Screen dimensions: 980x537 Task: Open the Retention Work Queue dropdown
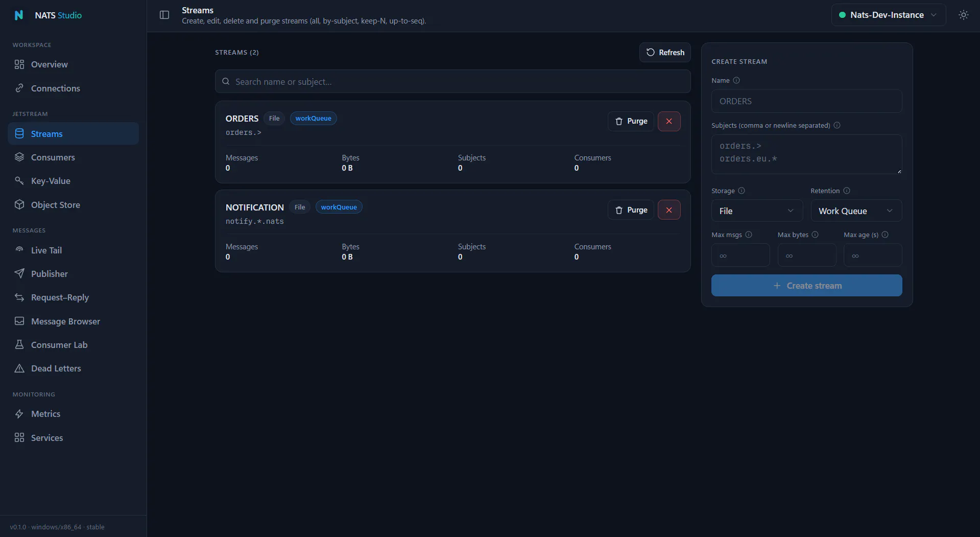pyautogui.click(x=856, y=211)
